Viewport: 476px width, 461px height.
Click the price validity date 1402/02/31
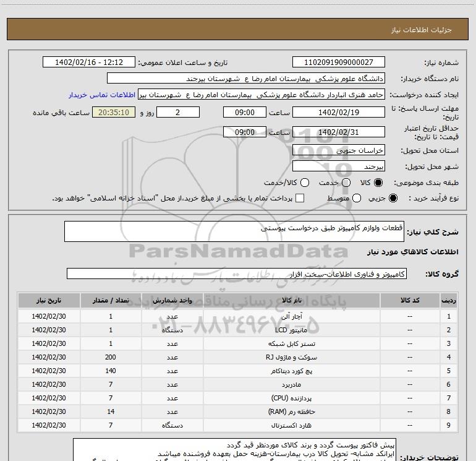coord(339,132)
